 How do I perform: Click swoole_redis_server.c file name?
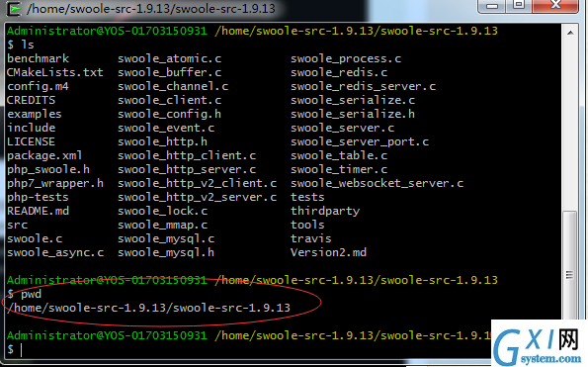[x=363, y=86]
